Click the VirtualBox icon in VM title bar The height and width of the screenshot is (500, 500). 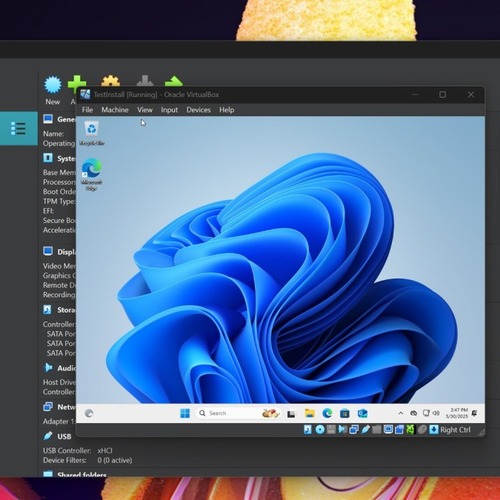pyautogui.click(x=85, y=94)
